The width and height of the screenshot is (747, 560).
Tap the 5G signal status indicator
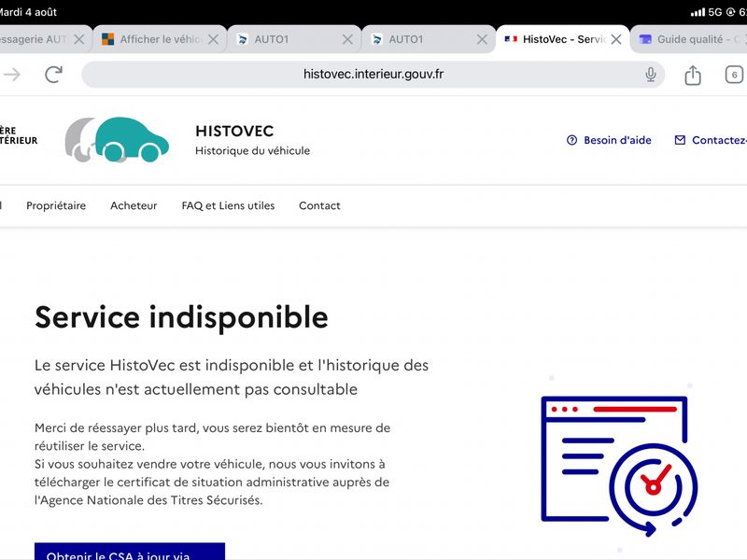(x=707, y=12)
